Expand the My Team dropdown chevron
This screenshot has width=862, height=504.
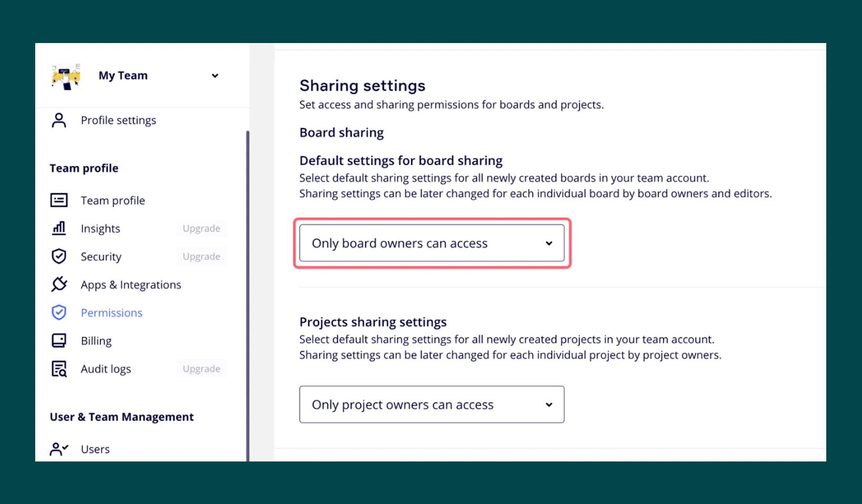[215, 76]
